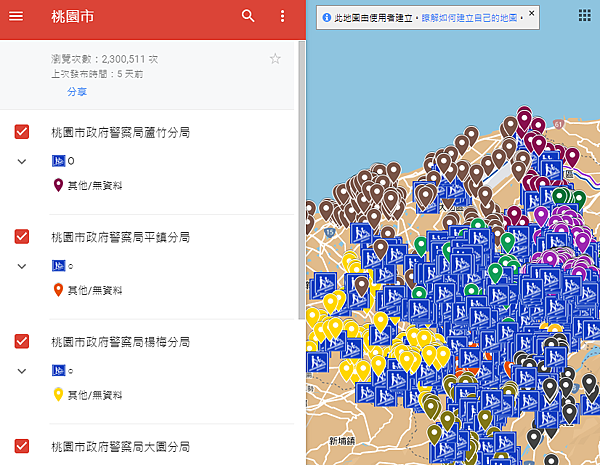Star this map with the star icon

pyautogui.click(x=275, y=59)
